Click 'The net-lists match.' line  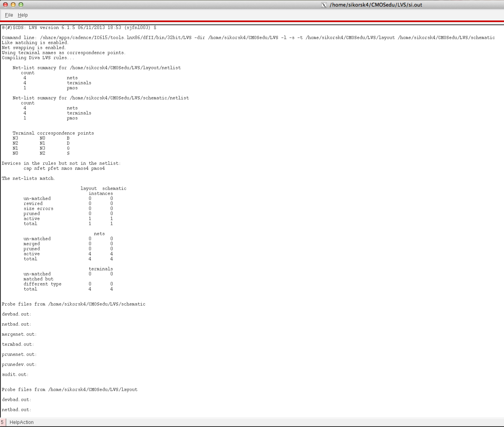click(28, 178)
